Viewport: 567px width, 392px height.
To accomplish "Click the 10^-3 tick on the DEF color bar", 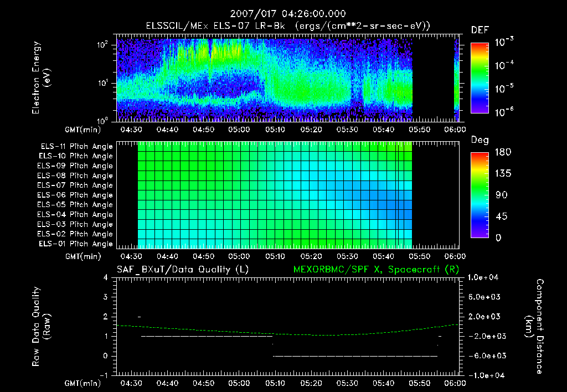I will point(504,42).
